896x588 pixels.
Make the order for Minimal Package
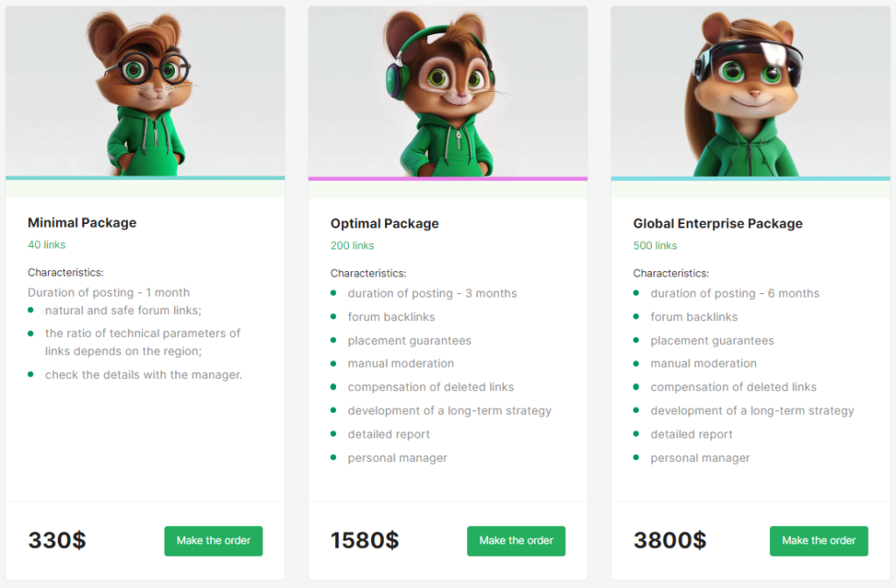[x=213, y=541]
